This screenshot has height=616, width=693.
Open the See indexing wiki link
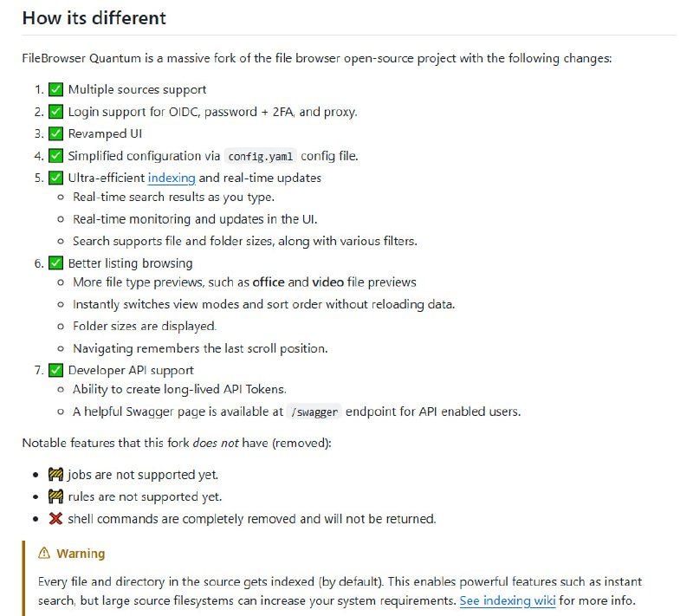[508, 600]
